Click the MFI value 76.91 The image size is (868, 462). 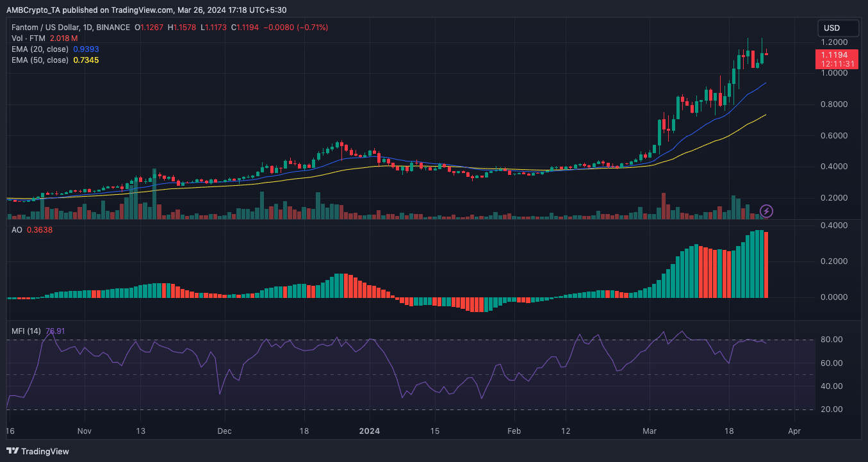(x=55, y=331)
